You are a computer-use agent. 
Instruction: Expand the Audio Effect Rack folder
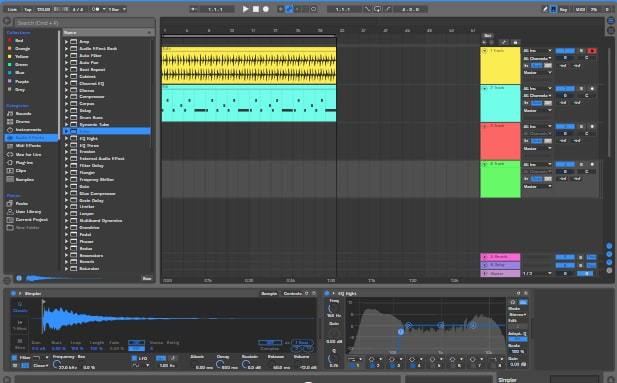coord(67,48)
